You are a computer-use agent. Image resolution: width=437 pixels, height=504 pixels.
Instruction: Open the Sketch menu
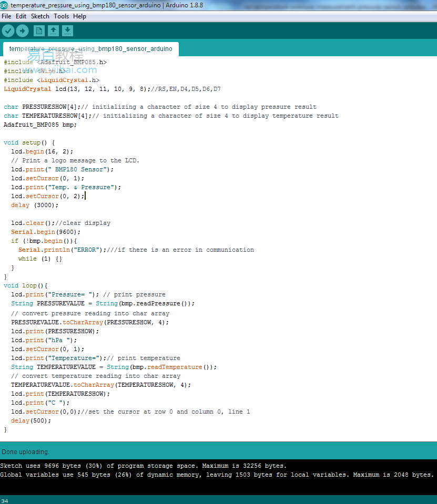(40, 16)
